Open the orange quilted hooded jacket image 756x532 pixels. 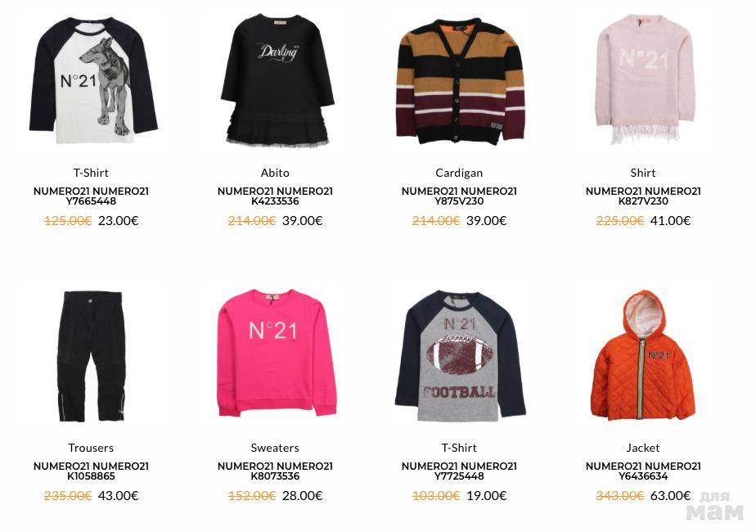(x=644, y=355)
